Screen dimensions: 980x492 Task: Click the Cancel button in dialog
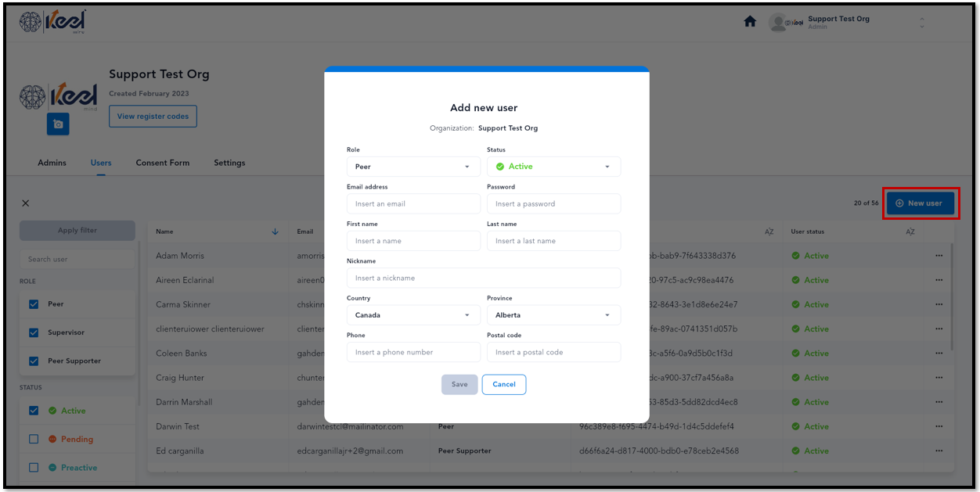click(504, 384)
